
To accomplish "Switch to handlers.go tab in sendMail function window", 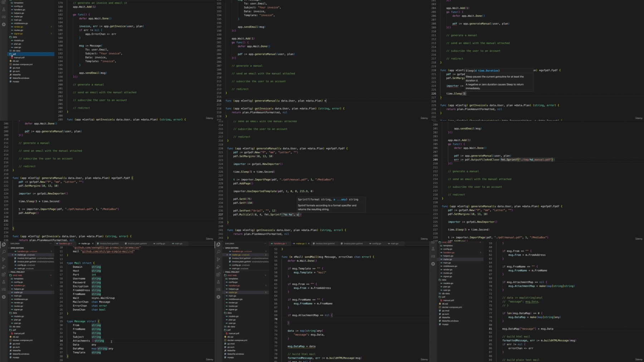I will [279, 243].
